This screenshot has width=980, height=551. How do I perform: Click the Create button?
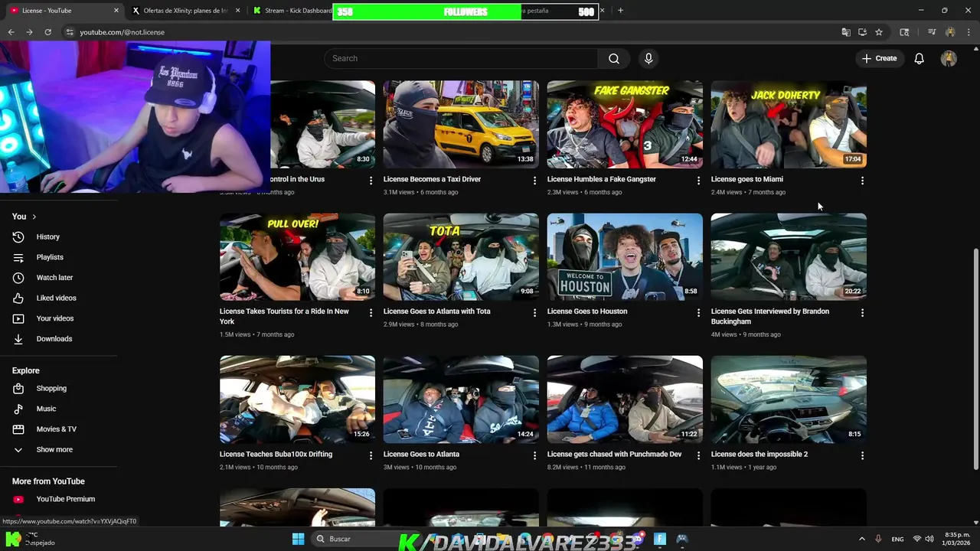(x=879, y=58)
